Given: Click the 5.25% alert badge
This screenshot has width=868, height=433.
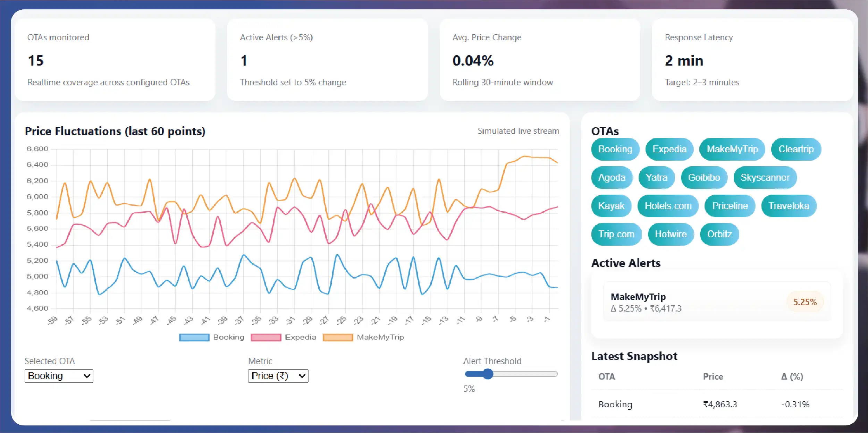Looking at the screenshot, I should (x=805, y=302).
